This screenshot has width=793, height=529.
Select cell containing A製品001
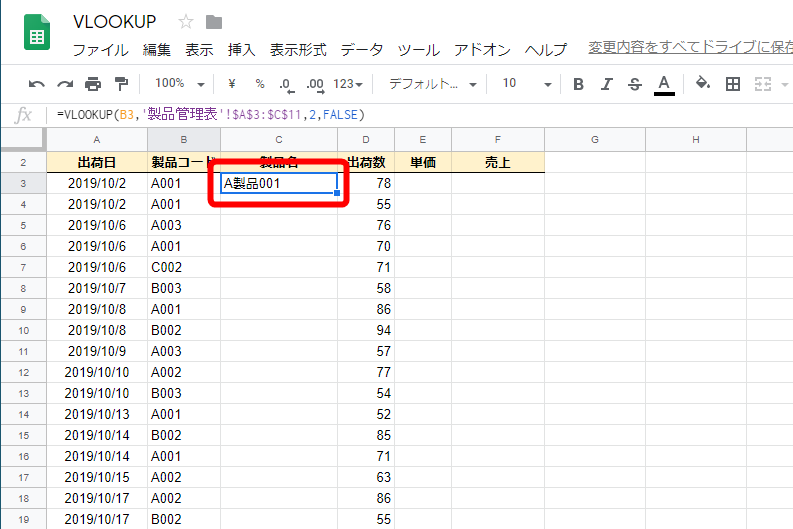(x=279, y=183)
